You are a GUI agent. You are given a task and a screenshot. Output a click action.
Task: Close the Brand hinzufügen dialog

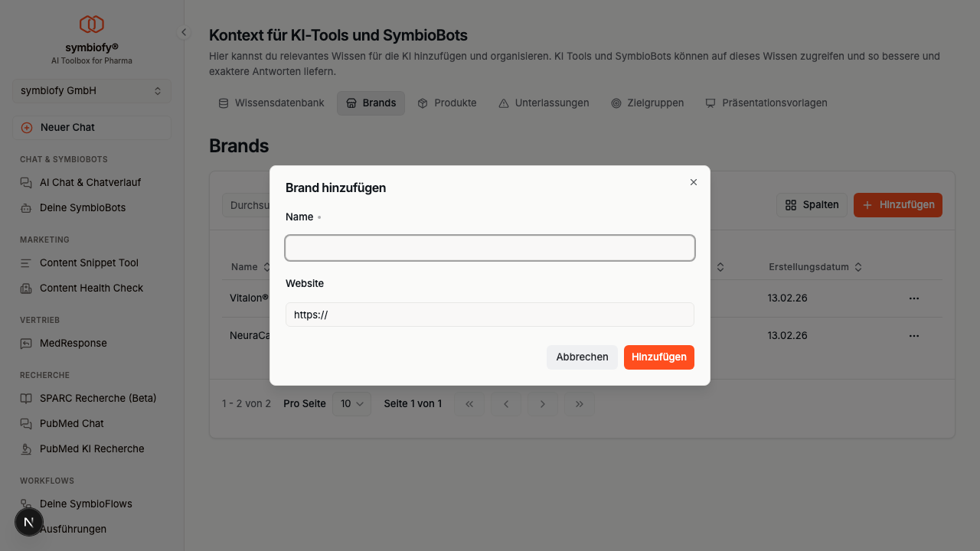point(694,182)
